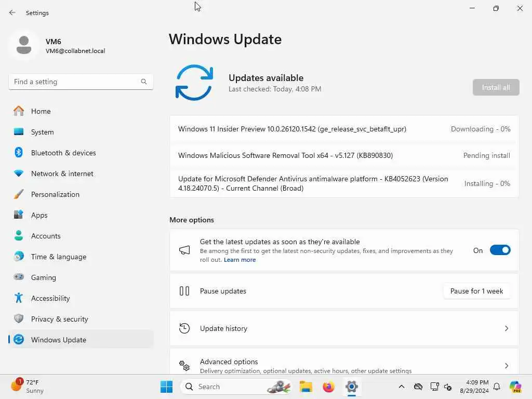
Task: Click the Accounts person icon
Action: pyautogui.click(x=19, y=235)
